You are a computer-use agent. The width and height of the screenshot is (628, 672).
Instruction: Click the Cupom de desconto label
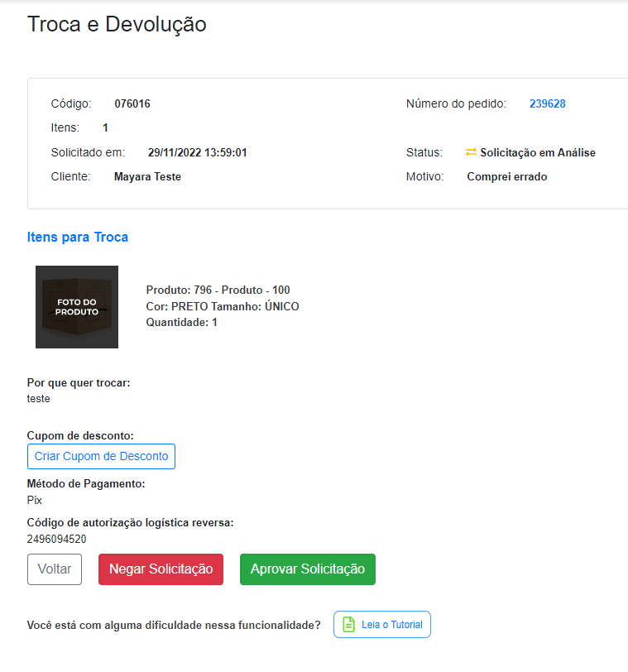click(80, 436)
